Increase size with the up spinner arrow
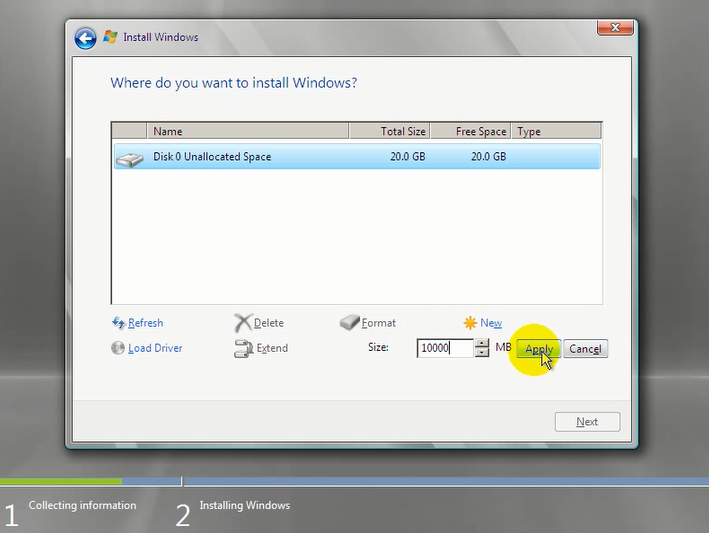 pyautogui.click(x=482, y=343)
